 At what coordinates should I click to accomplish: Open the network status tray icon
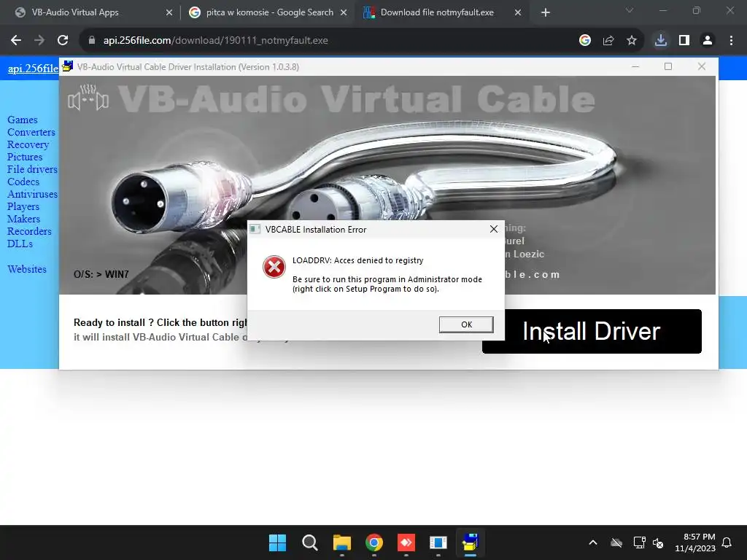639,542
